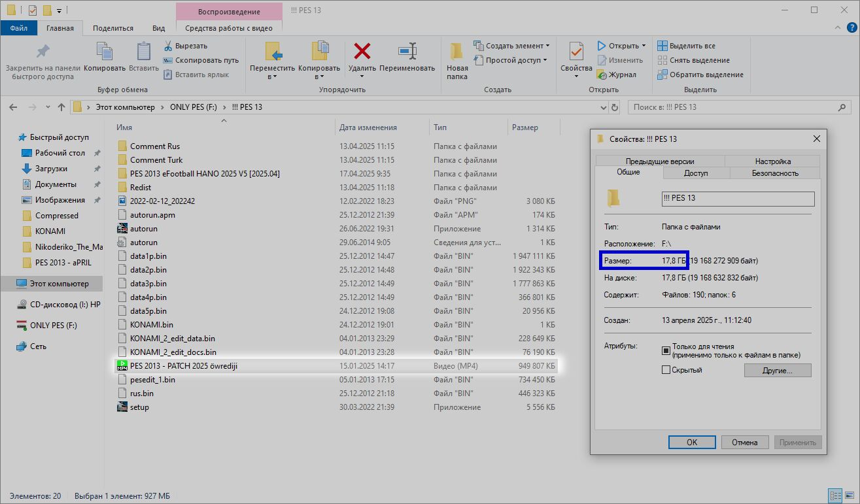This screenshot has width=860, height=504.
Task: Select KONAMI in the navigation pane
Action: (x=50, y=231)
